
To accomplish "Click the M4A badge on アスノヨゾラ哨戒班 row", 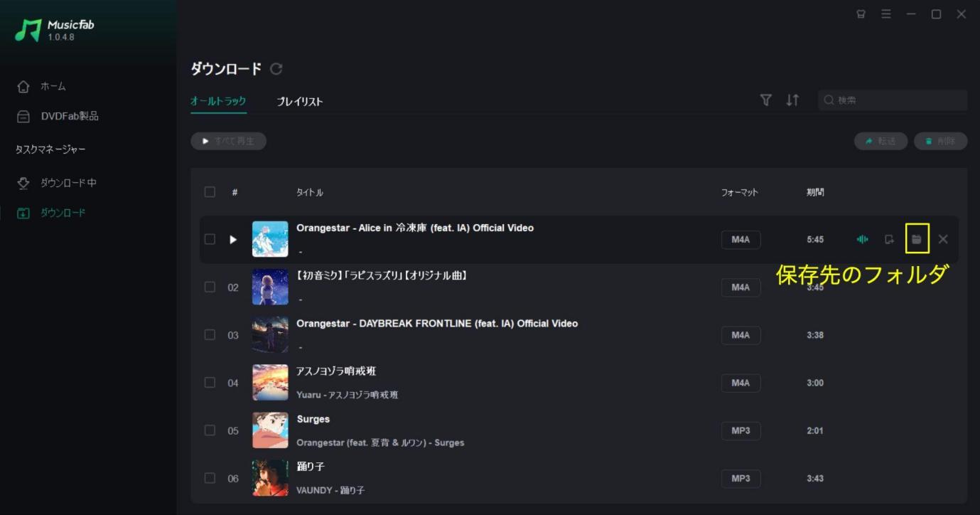I will pos(741,383).
